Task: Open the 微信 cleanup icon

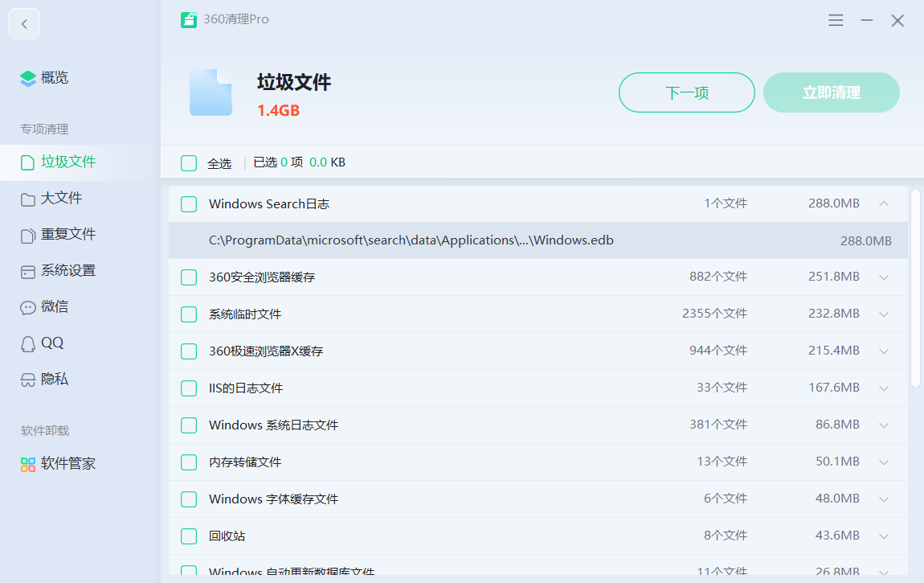Action: (x=28, y=307)
